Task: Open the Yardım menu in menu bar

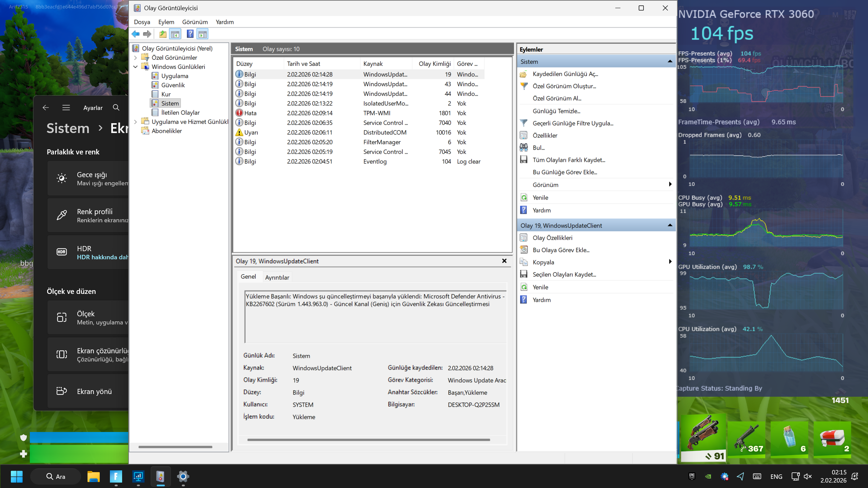Action: (x=225, y=22)
